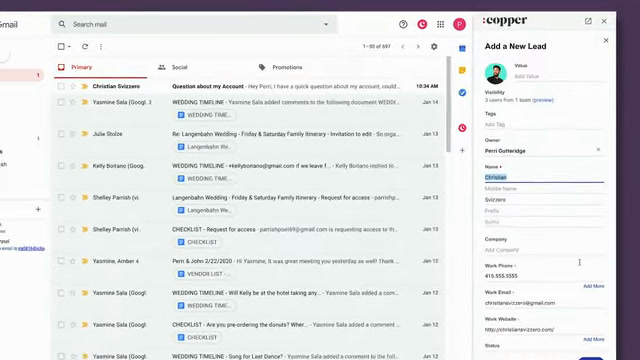Open Copper add-on in side panel
640x360 pixels.
(x=462, y=128)
